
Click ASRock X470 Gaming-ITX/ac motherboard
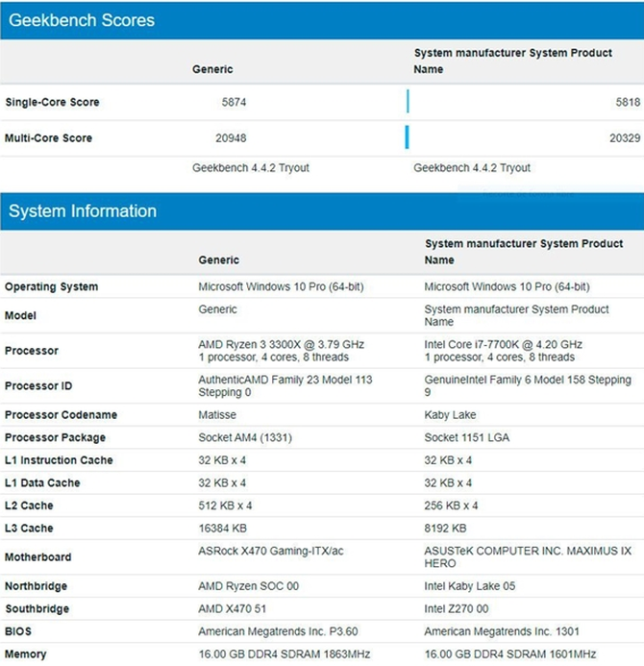(271, 551)
